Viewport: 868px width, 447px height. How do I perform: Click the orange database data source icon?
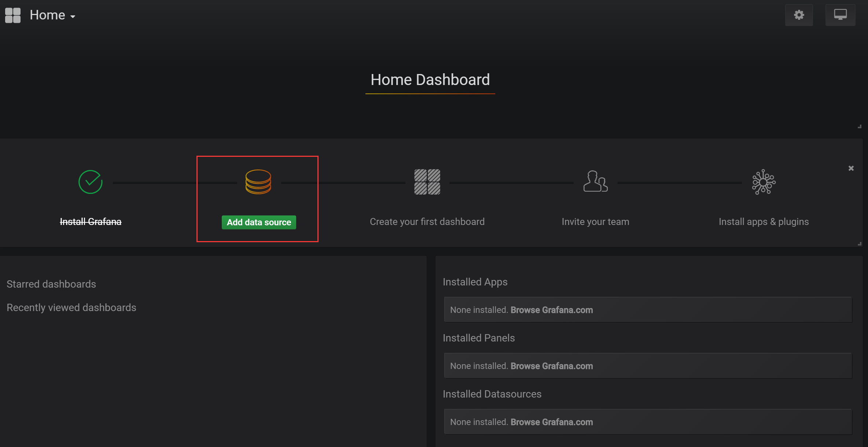click(258, 182)
